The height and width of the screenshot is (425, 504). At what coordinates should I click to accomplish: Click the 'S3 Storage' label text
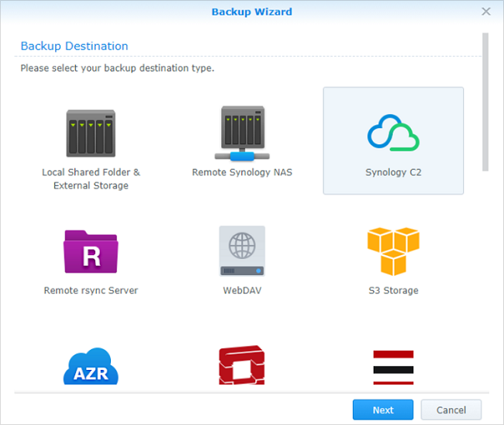393,290
